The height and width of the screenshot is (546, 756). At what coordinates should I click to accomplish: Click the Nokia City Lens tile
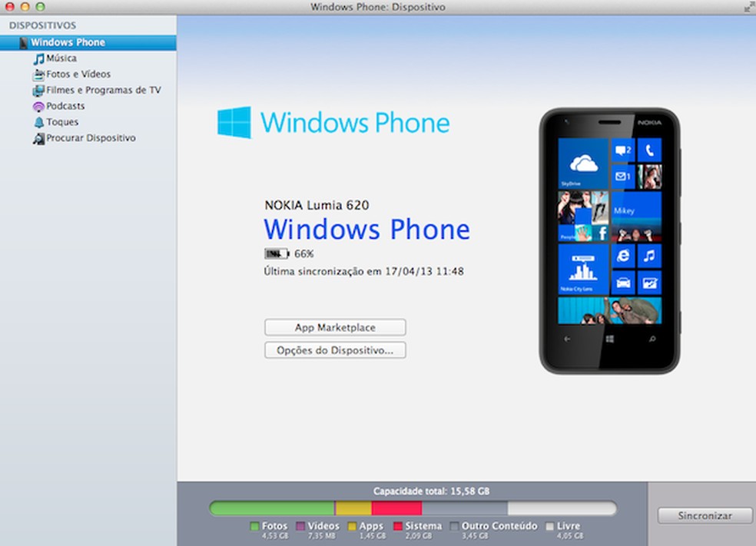[583, 270]
